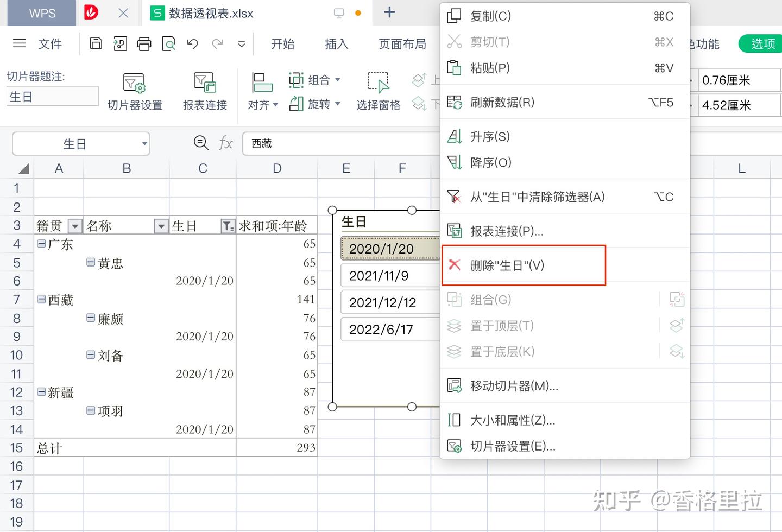Collapse the 西藏 group
This screenshot has height=532, width=782.
(x=41, y=299)
